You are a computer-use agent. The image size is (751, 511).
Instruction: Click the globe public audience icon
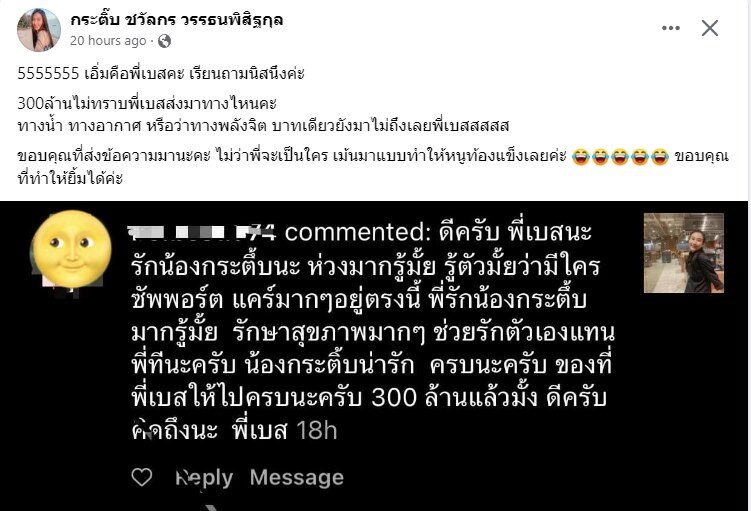[x=164, y=41]
